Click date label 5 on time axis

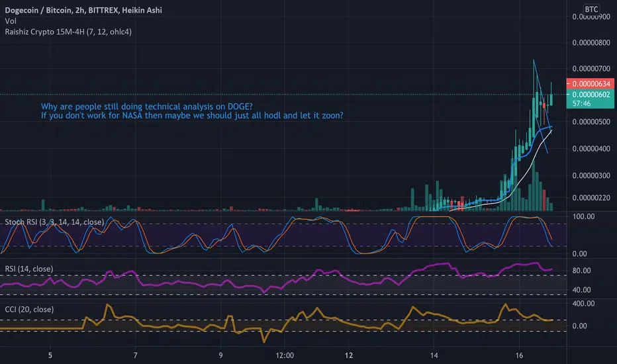coord(50,355)
